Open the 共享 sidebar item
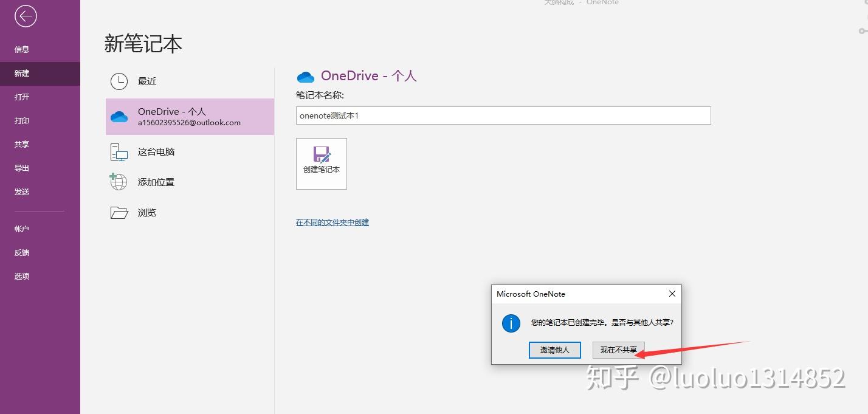Viewport: 868px width, 414px height. coord(22,144)
